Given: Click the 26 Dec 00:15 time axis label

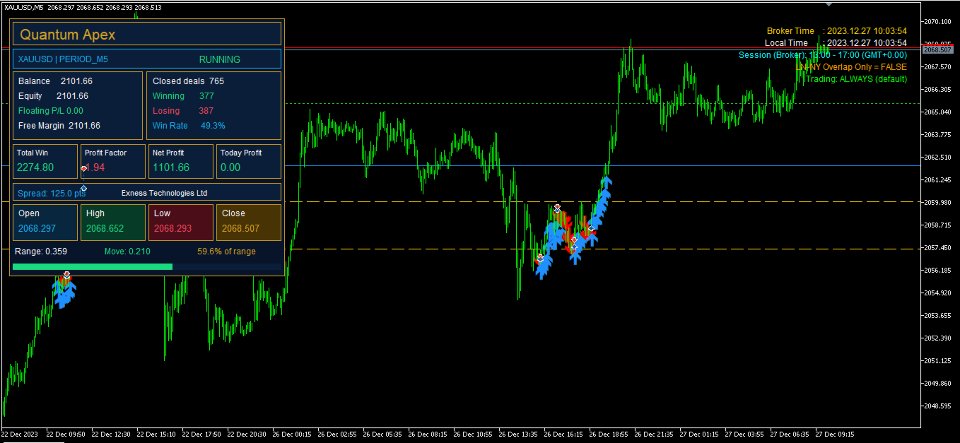Looking at the screenshot, I should (x=291, y=434).
